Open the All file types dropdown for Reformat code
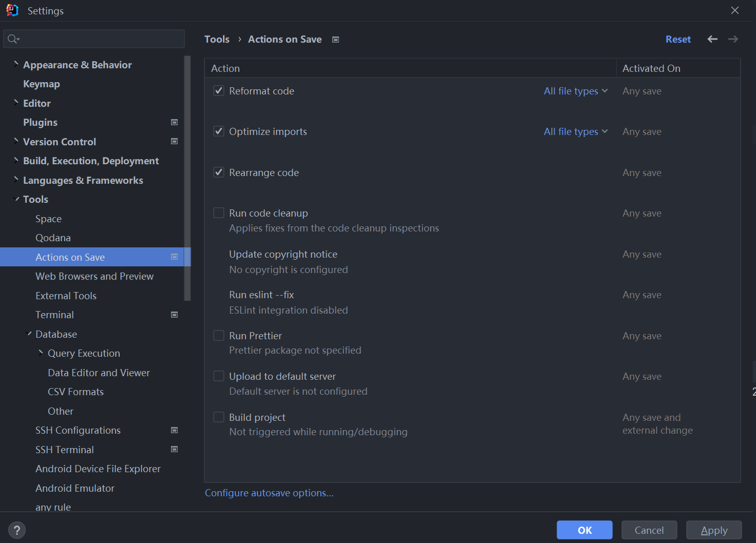The width and height of the screenshot is (756, 543). coord(575,90)
